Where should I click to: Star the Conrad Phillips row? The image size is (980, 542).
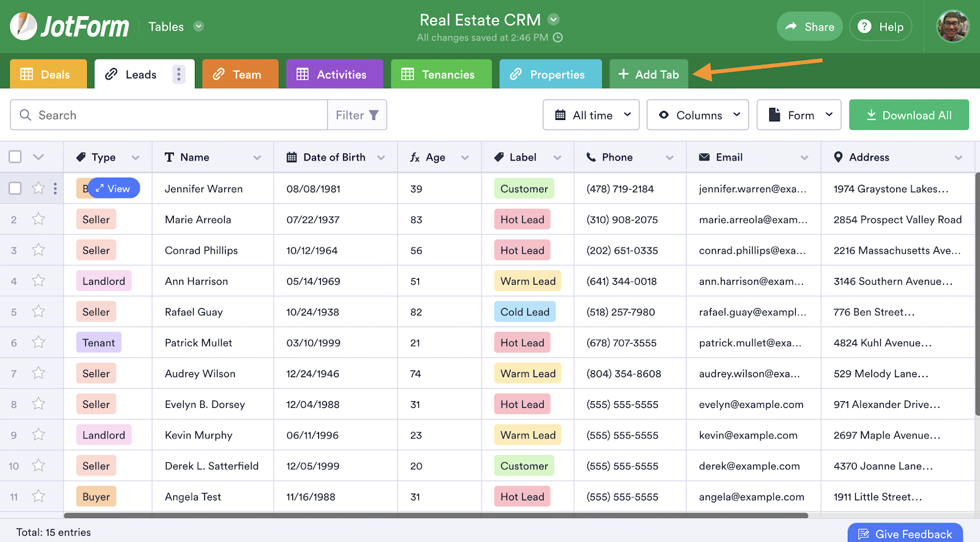point(39,250)
